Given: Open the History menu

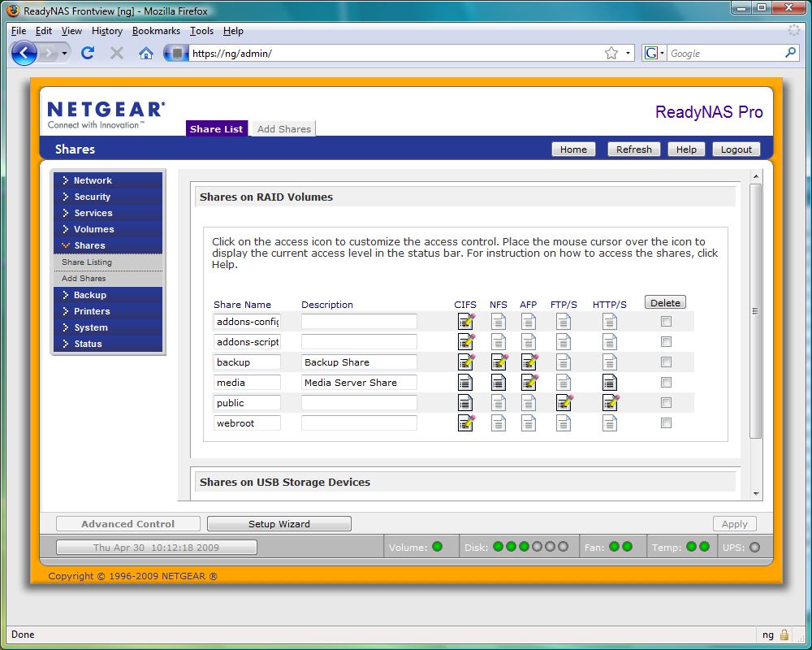Looking at the screenshot, I should [x=106, y=31].
